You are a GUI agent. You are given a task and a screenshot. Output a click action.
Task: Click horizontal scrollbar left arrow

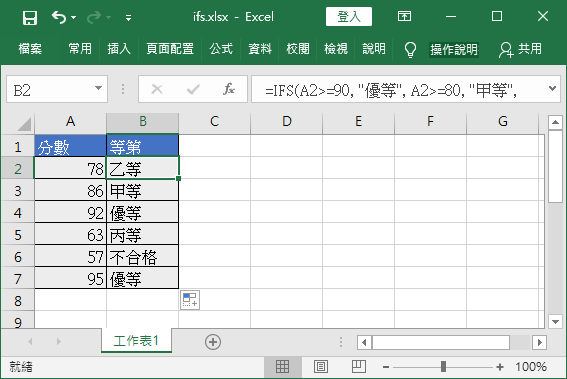click(x=364, y=342)
